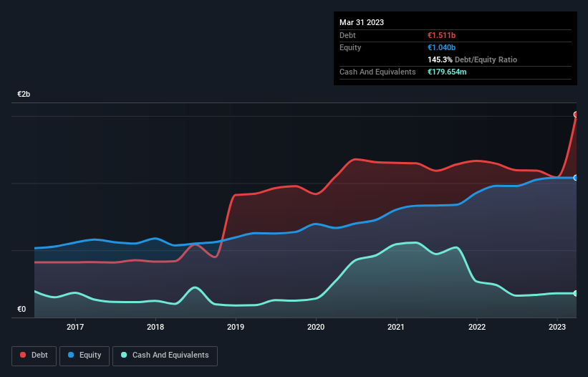Click the teal Cash endpoint marker on chart
588x377 pixels.
click(576, 293)
